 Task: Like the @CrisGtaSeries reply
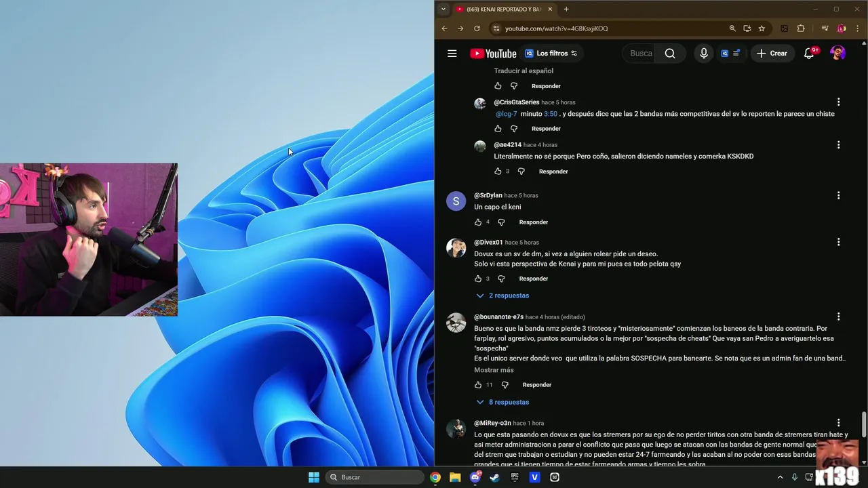click(498, 129)
